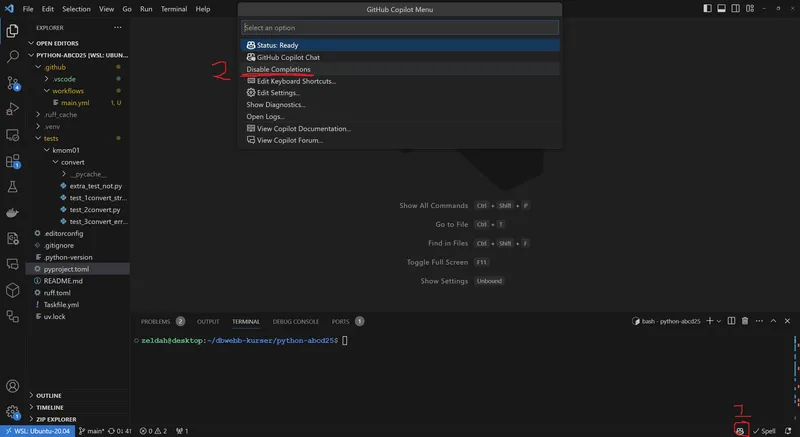The height and width of the screenshot is (437, 800).
Task: Choose GitHub Copilot Chat option
Action: 400,57
